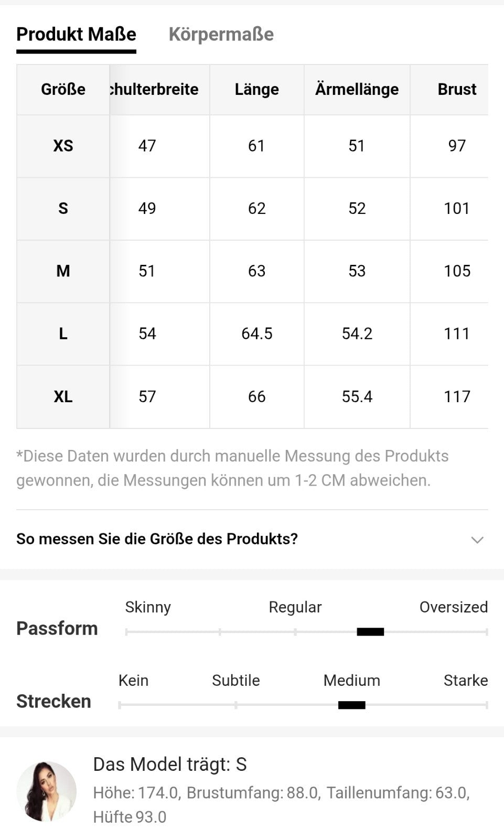Open 'So messen Sie die Größe des Produkts?'
Screen dimensions: 504x839
point(157,539)
